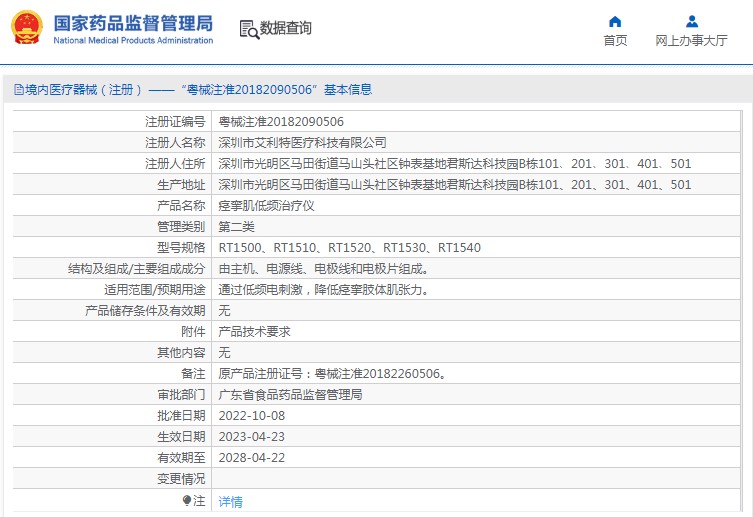
Task: Click the 有效期至 label
Action: pyautogui.click(x=182, y=458)
